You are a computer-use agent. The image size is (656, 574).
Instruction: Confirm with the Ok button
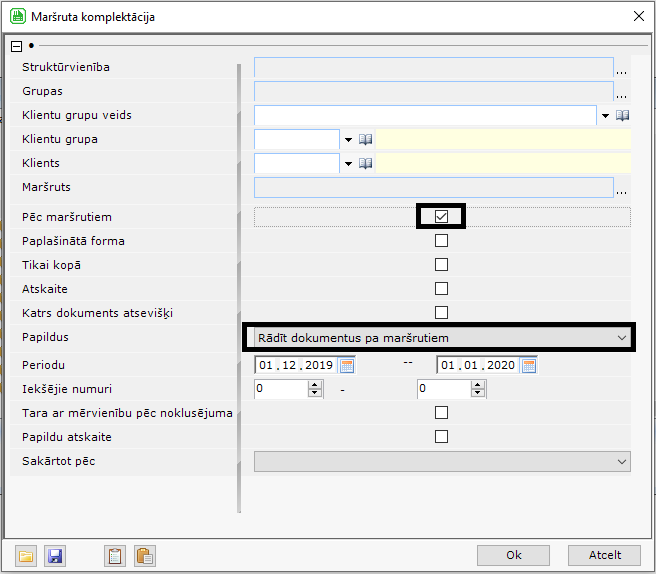coord(513,555)
